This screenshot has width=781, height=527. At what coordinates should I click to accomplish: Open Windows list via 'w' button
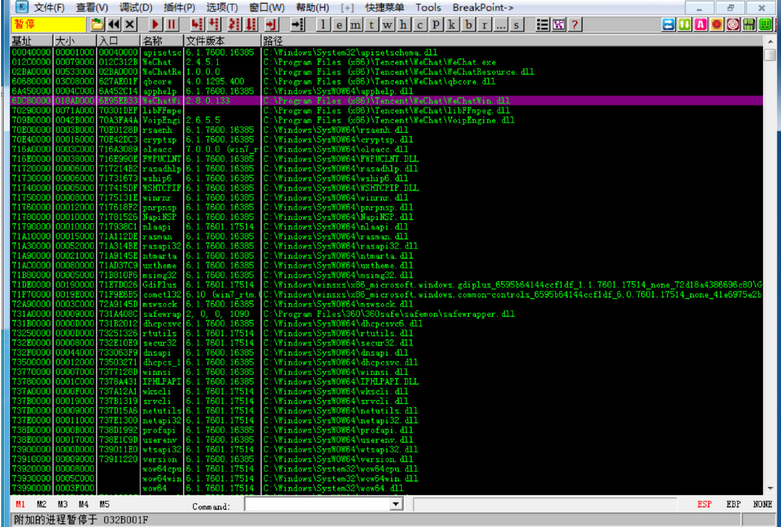[388, 24]
